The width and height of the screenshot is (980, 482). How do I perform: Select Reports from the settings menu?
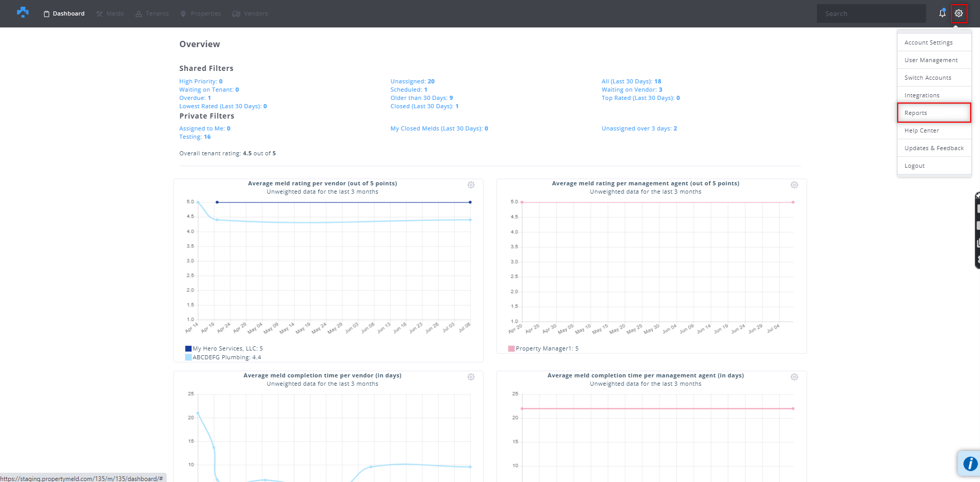pos(915,113)
